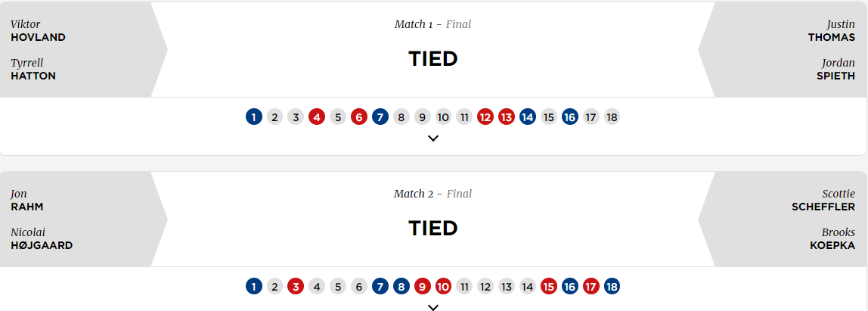The image size is (868, 311).
Task: Click hole 18 in Match 1
Action: (612, 117)
